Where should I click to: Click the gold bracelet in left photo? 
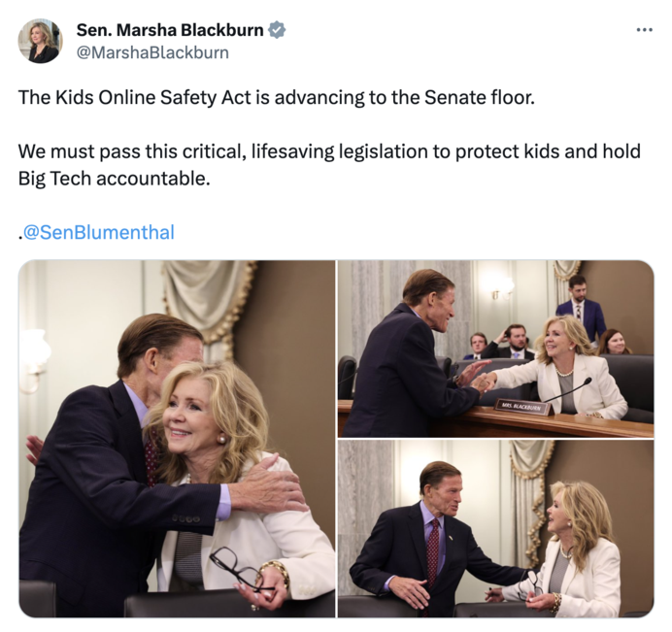(275, 573)
